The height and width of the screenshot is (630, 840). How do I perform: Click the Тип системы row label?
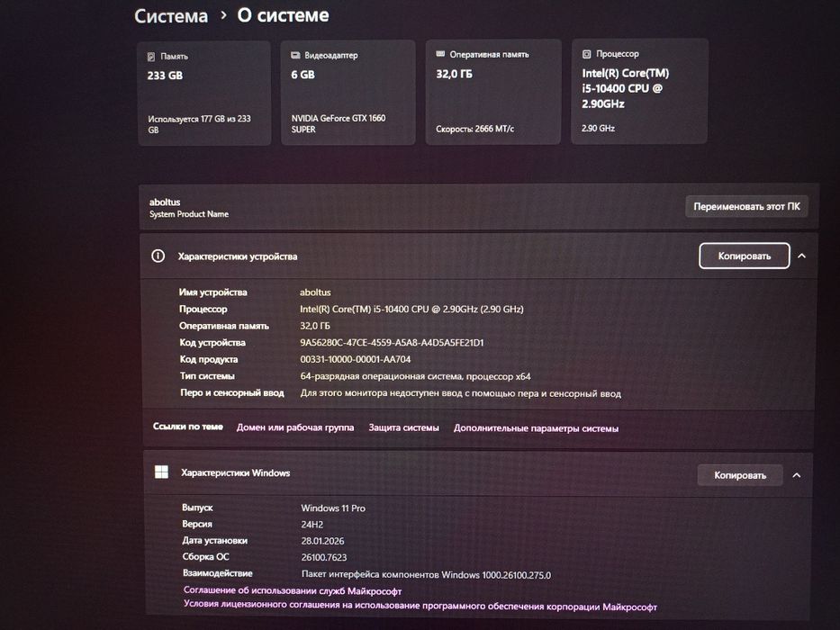pos(207,375)
